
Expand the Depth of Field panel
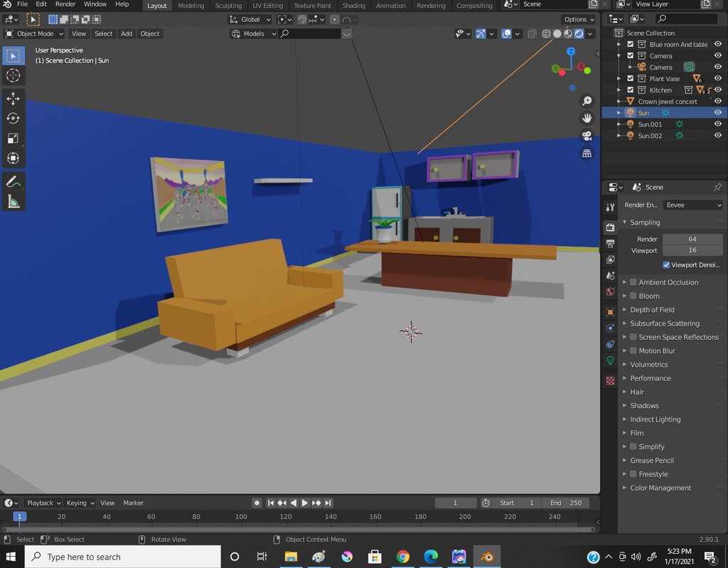pos(624,310)
